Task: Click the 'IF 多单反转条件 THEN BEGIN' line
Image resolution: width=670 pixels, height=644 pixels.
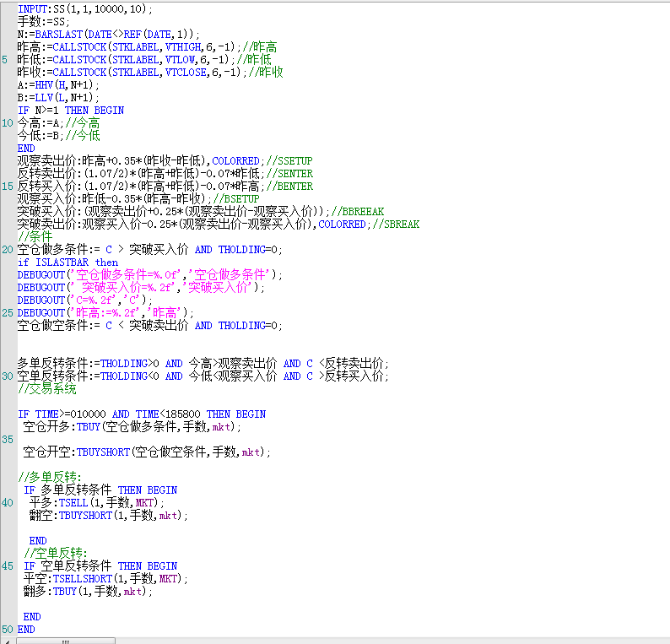Action: pos(100,490)
